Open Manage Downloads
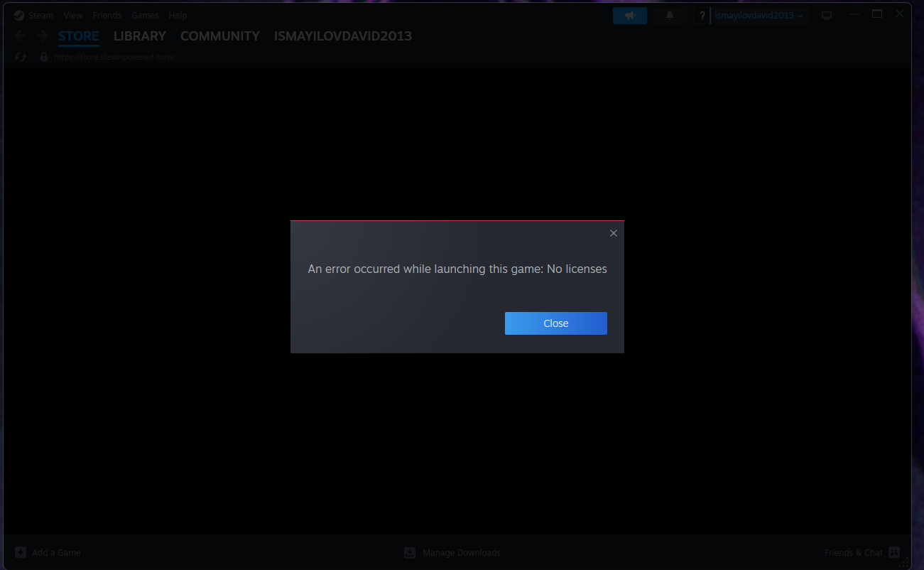Viewport: 924px width, 570px height. [452, 552]
